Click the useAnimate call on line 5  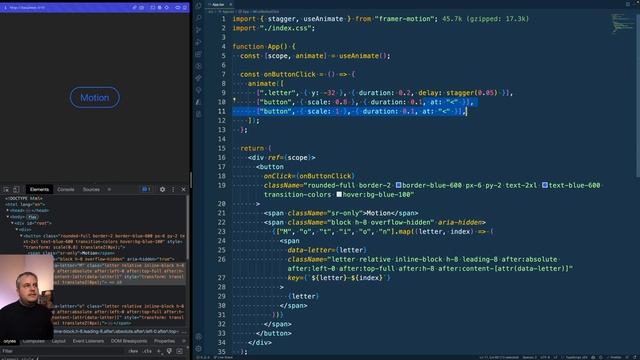pos(364,56)
